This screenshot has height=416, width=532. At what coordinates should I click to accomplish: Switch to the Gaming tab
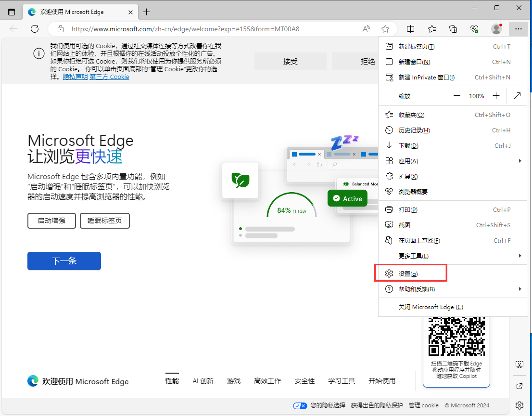[234, 381]
